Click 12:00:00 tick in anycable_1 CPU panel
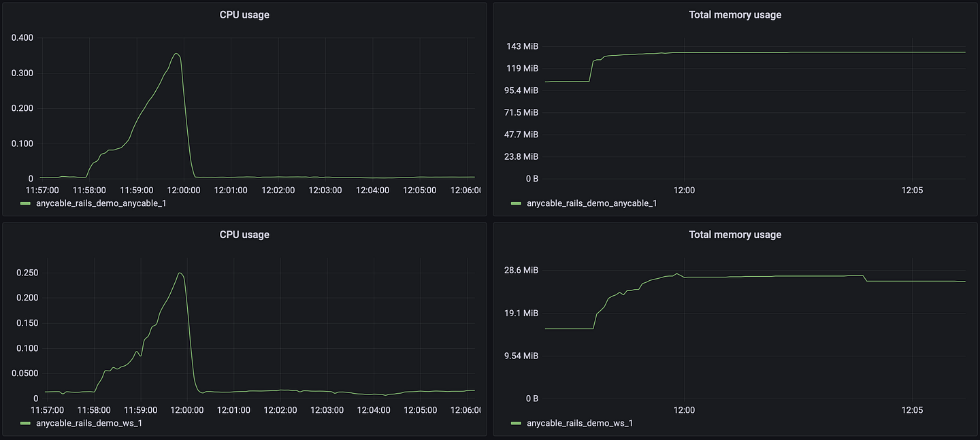This screenshot has width=980, height=440. 184,190
